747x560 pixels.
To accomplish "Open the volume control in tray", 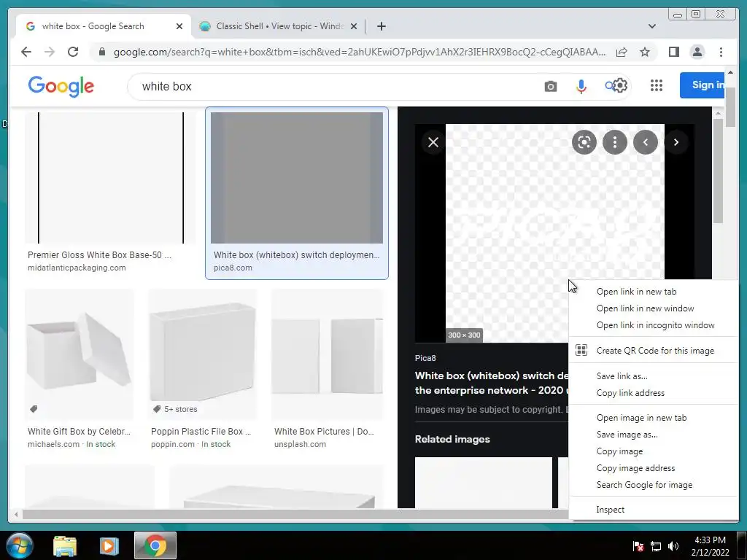I will (673, 546).
